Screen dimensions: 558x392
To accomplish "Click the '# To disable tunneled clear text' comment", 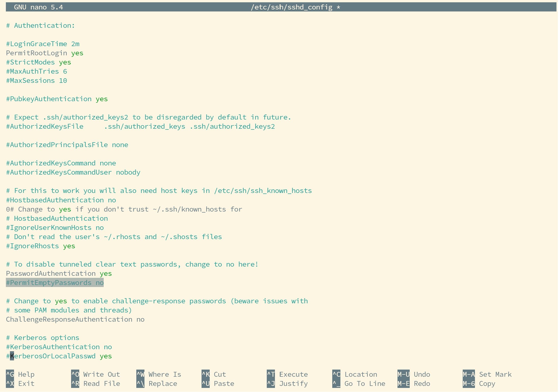I will click(132, 264).
